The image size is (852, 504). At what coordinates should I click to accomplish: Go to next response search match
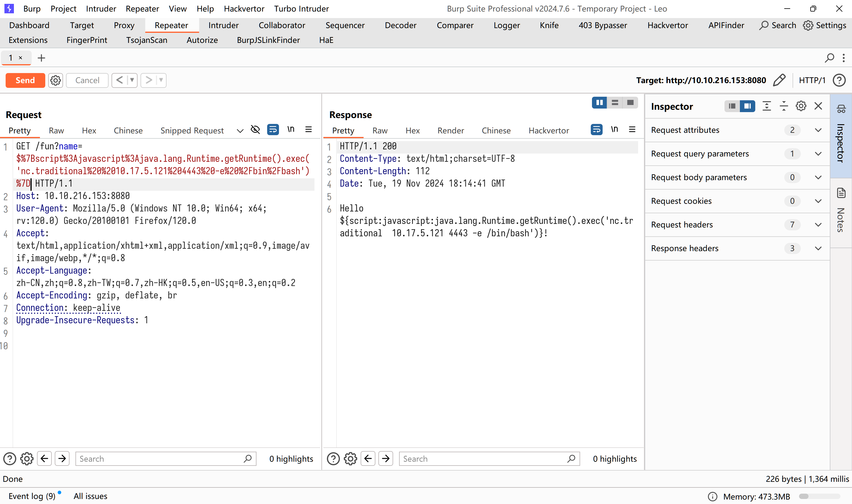pos(386,459)
